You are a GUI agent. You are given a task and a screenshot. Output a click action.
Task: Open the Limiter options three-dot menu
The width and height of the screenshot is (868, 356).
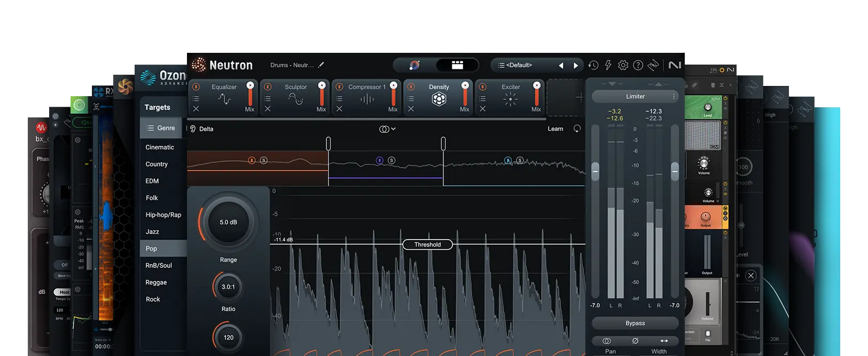coord(674,97)
